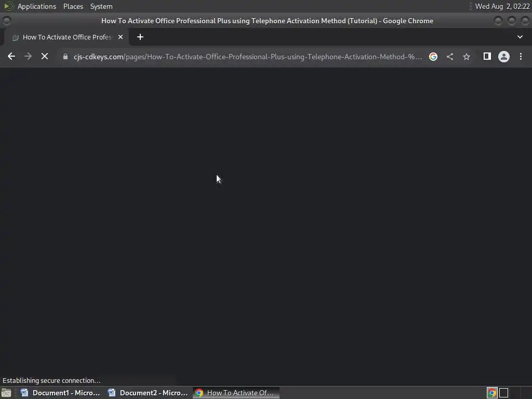This screenshot has height=399, width=532.
Task: Click the loading spinner on the tab
Action: (15, 37)
